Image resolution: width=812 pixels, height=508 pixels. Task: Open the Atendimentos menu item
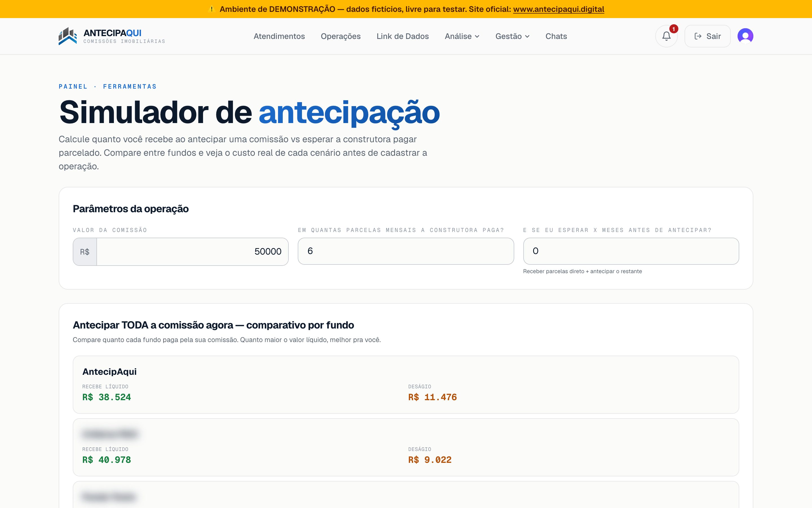tap(279, 36)
